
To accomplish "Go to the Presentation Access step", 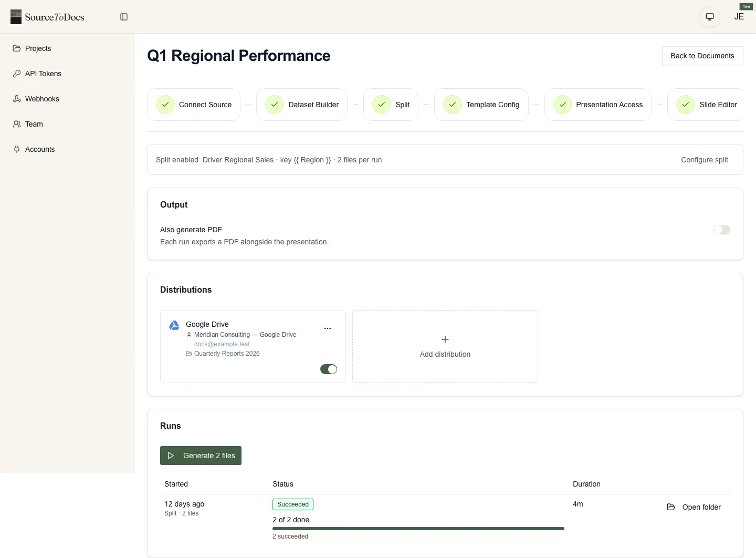I will [x=598, y=105].
